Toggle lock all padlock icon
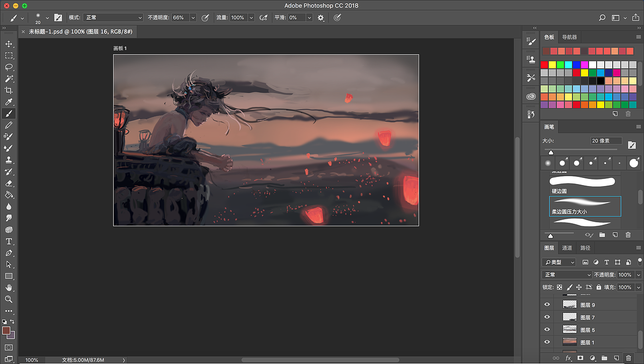The image size is (644, 364). pos(599,287)
